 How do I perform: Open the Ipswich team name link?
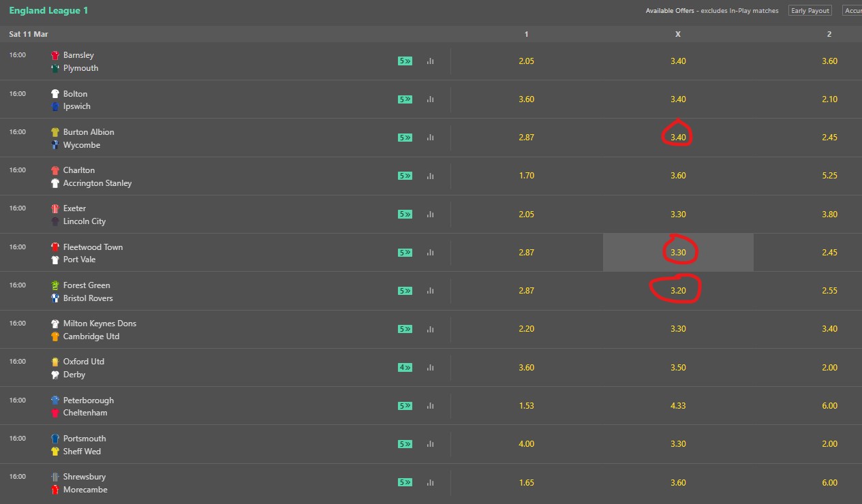coord(77,106)
